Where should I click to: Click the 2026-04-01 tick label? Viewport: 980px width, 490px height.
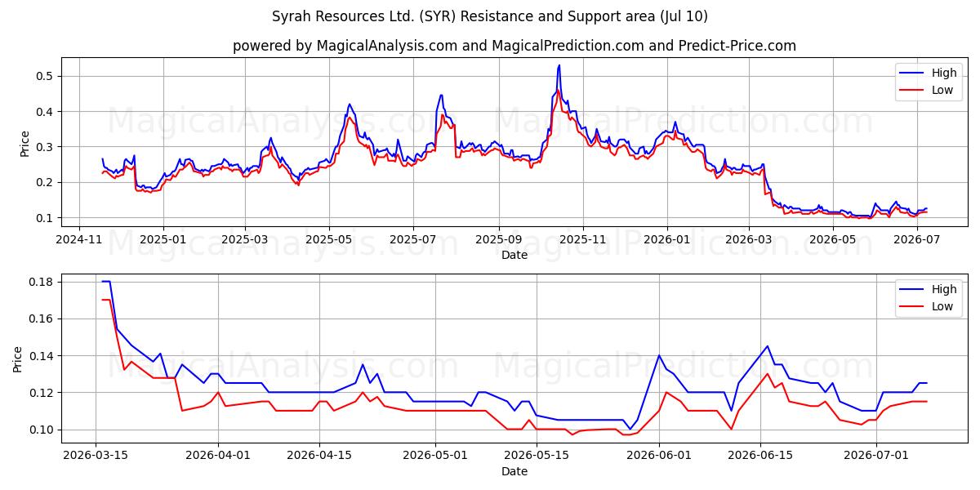pyautogui.click(x=218, y=457)
